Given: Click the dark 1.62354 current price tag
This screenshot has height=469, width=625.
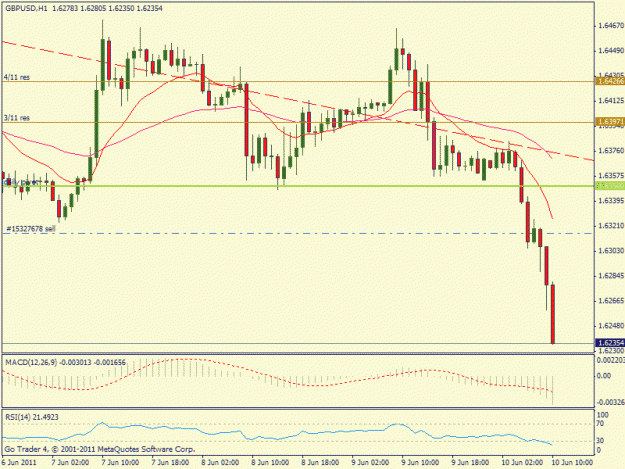Looking at the screenshot, I should 610,343.
